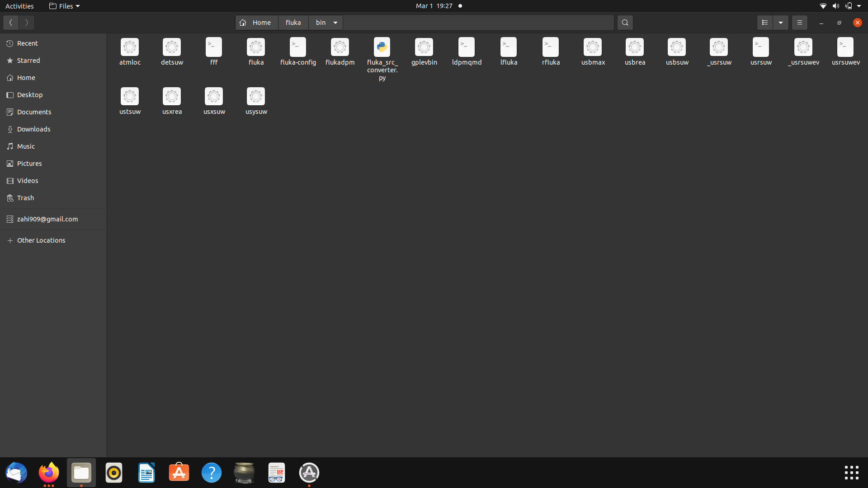Select the gplevbin file icon
Image resolution: width=868 pixels, height=488 pixels.
424,47
